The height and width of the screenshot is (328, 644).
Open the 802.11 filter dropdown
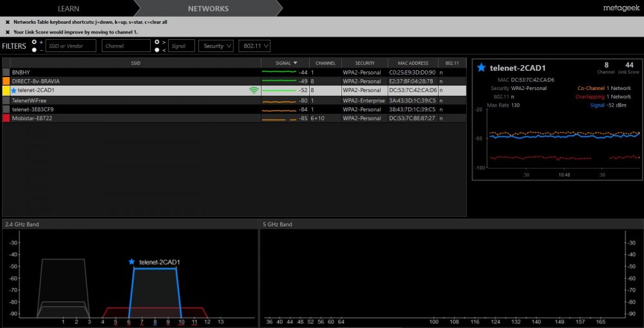click(254, 46)
